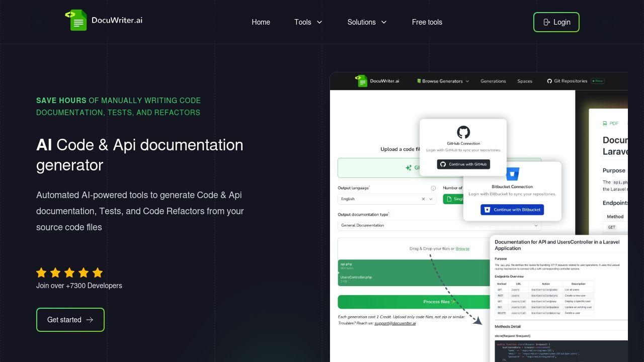The image size is (644, 362).
Task: Open Spaces tab in preview app
Action: point(525,81)
